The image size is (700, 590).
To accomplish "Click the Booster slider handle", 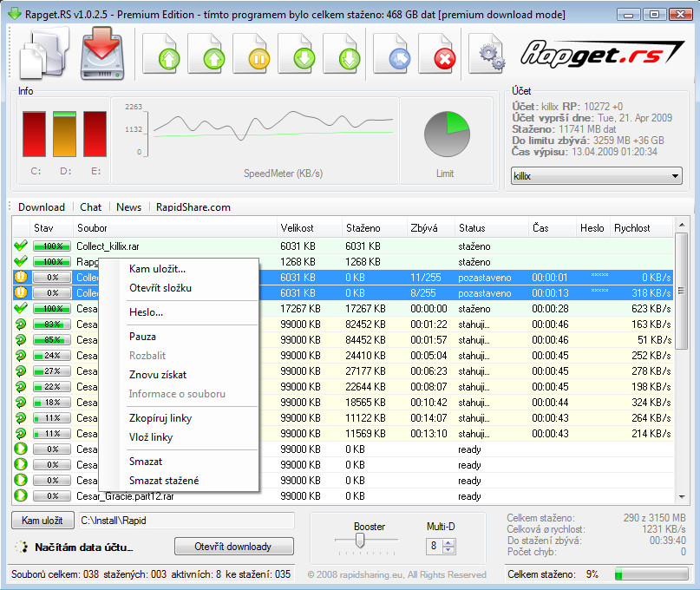I will [360, 541].
